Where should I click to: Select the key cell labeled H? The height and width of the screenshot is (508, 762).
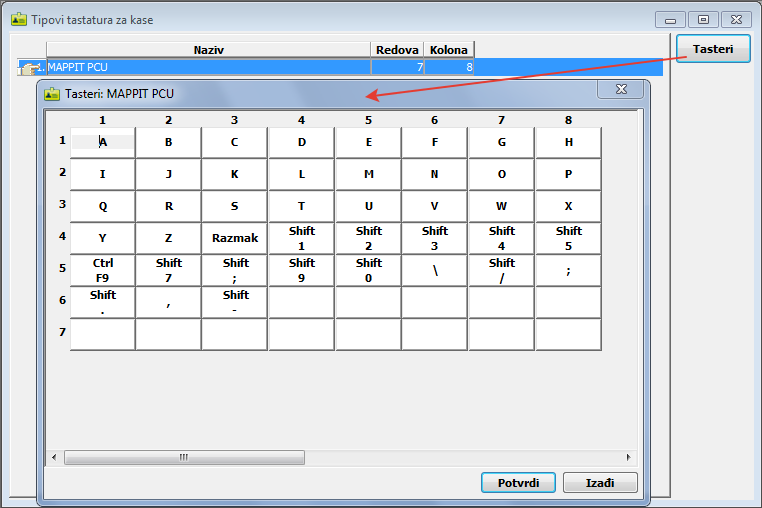569,142
